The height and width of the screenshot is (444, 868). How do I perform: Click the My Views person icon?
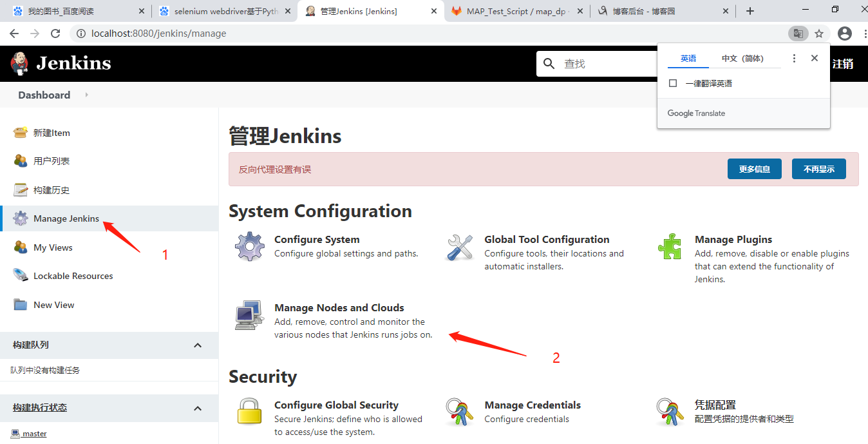pyautogui.click(x=21, y=247)
